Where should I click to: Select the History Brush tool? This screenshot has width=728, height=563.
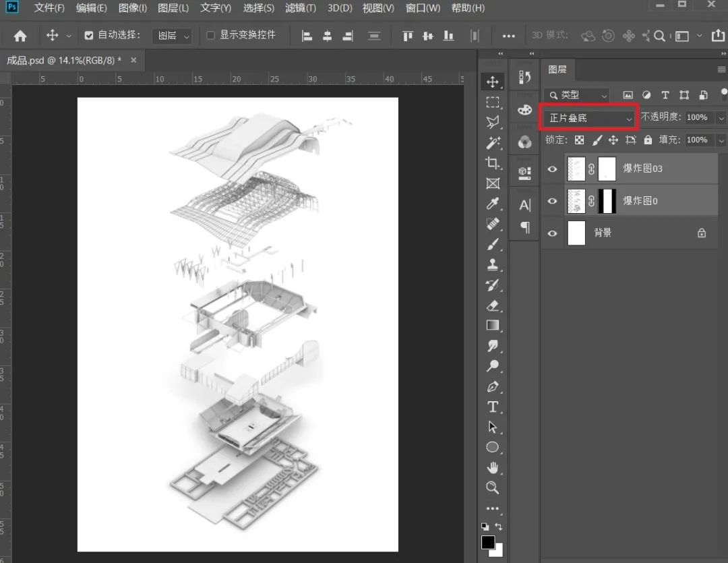click(x=493, y=285)
